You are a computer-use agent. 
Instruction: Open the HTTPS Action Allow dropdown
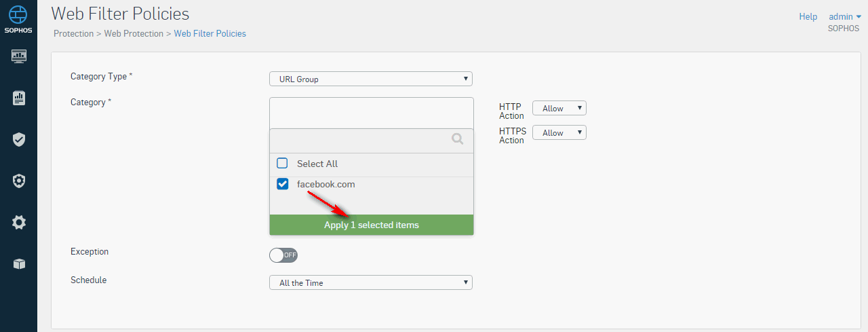pos(559,132)
